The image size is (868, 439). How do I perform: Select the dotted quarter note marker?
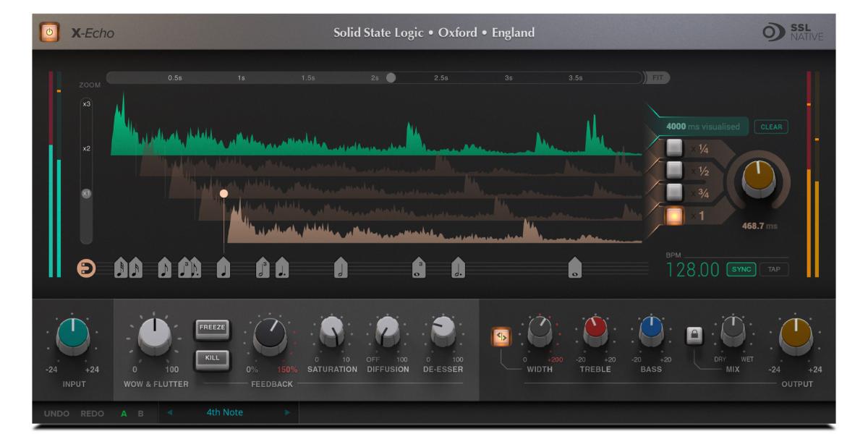(x=281, y=268)
